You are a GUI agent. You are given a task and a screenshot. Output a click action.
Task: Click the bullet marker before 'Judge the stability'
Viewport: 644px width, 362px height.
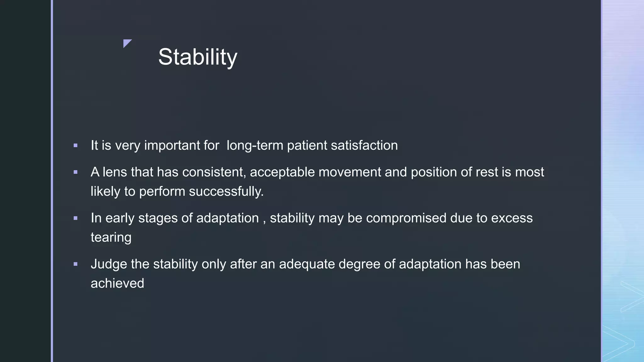(x=75, y=264)
